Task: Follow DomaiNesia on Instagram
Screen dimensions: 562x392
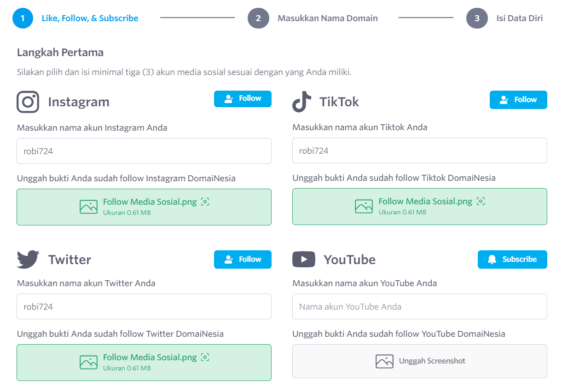Action: (x=243, y=99)
